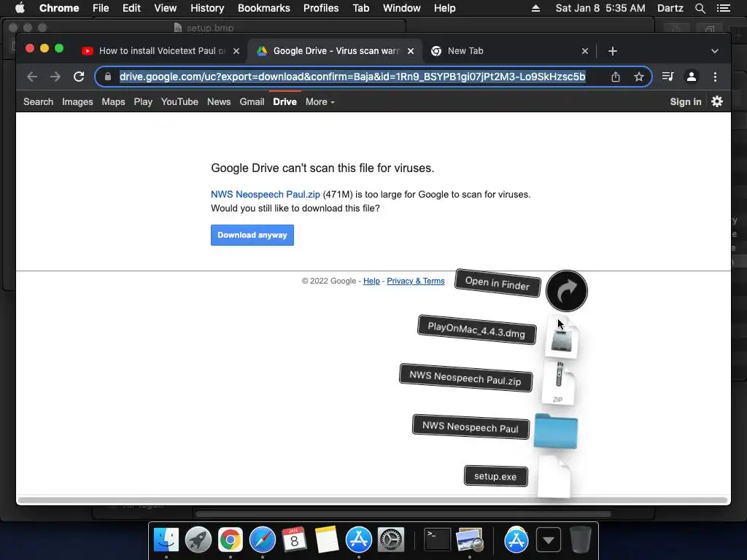Open Terminal from the Dock

pos(438,540)
